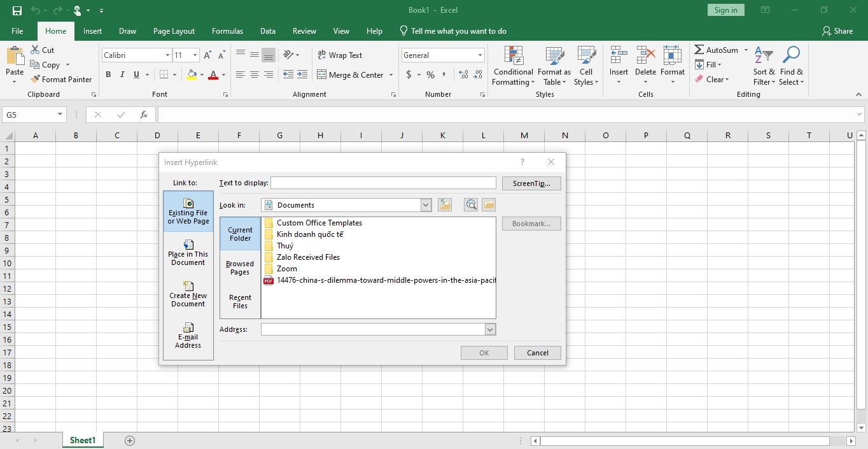Click the Insert cells icon
This screenshot has width=868, height=449.
pos(619,55)
